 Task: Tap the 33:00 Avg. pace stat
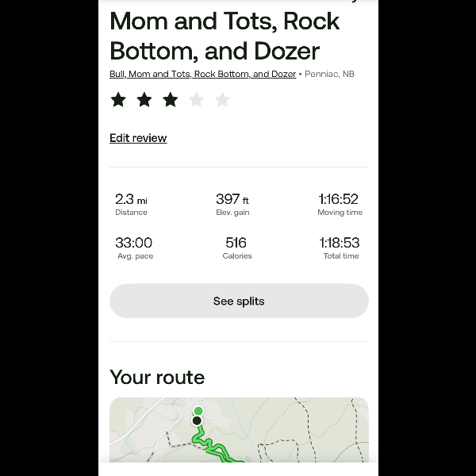click(x=134, y=248)
